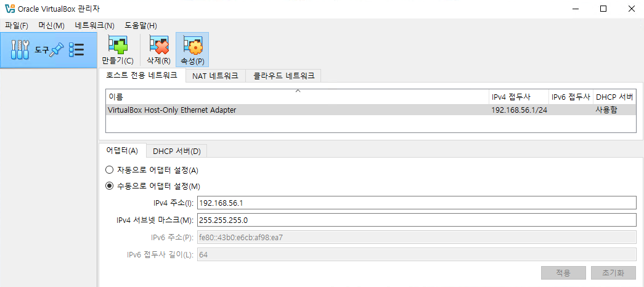Switch to 호스트 전용 네트워크 tab
Screen dimensions: 644x287
tap(142, 75)
